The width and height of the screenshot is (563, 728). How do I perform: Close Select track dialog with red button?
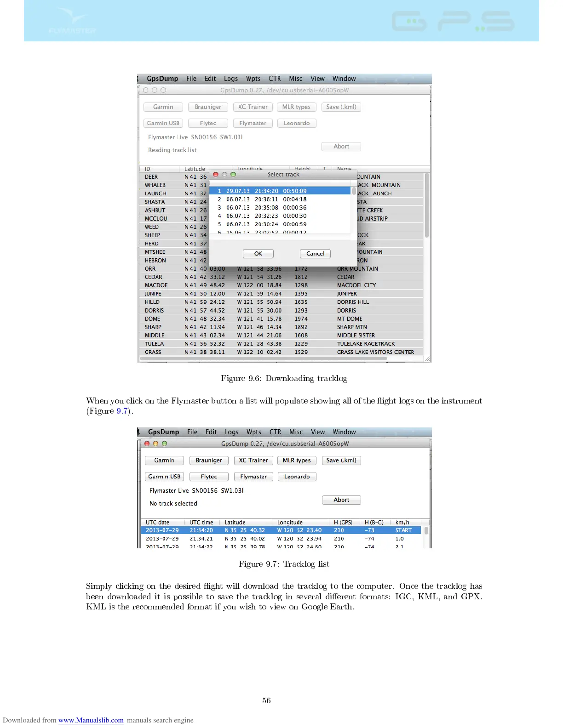[215, 175]
